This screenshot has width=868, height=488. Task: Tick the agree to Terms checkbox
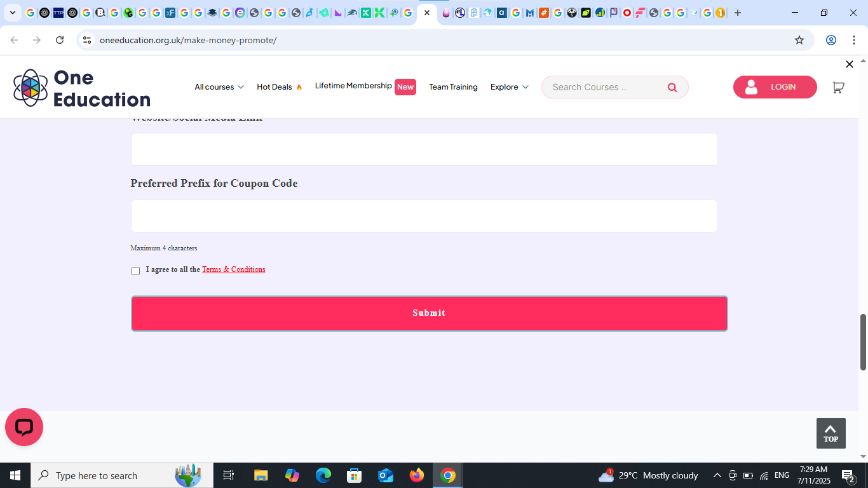point(135,271)
